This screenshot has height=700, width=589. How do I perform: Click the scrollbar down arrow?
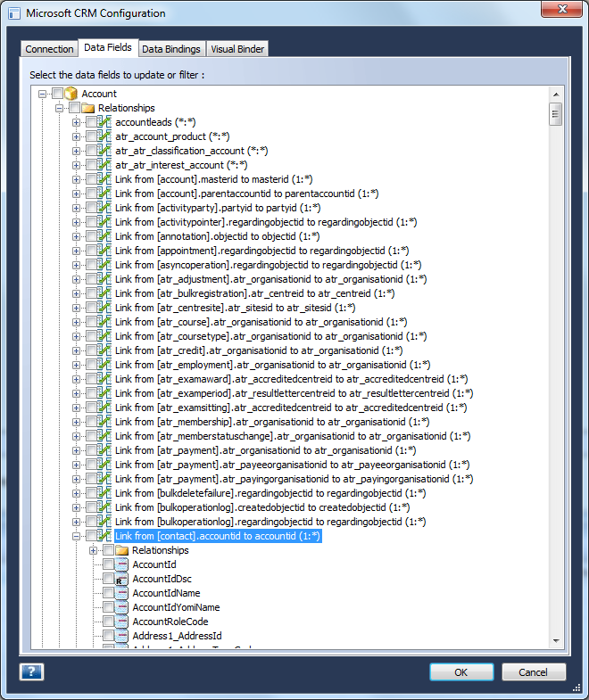point(556,640)
